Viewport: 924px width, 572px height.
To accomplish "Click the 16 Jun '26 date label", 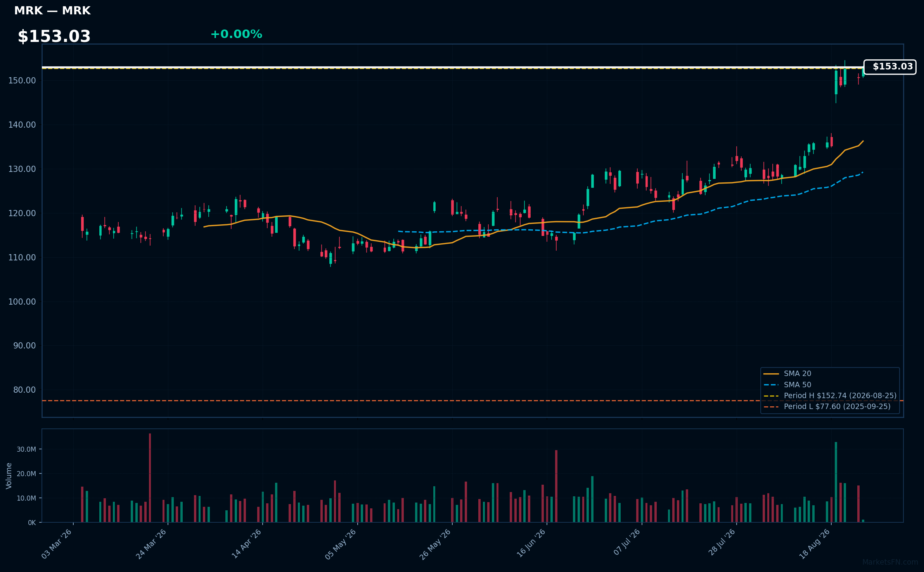I will 531,544.
